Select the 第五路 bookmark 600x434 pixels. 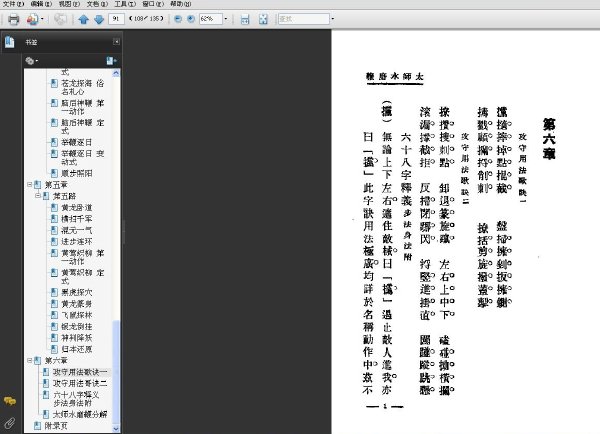click(64, 196)
